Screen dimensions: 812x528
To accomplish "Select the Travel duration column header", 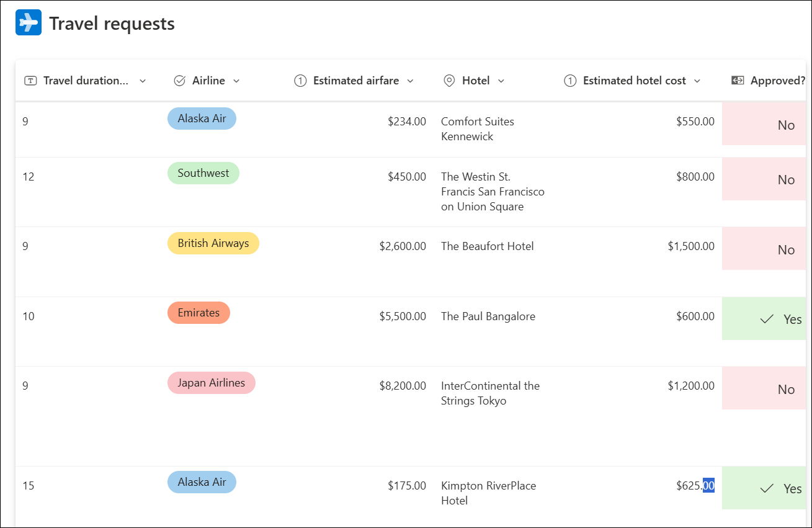I will [81, 80].
